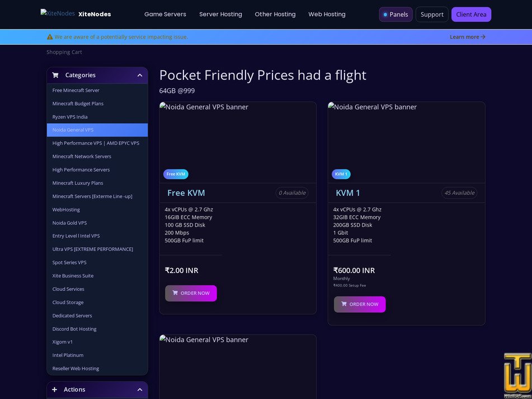Click the plus icon next to Actions

[x=55, y=389]
